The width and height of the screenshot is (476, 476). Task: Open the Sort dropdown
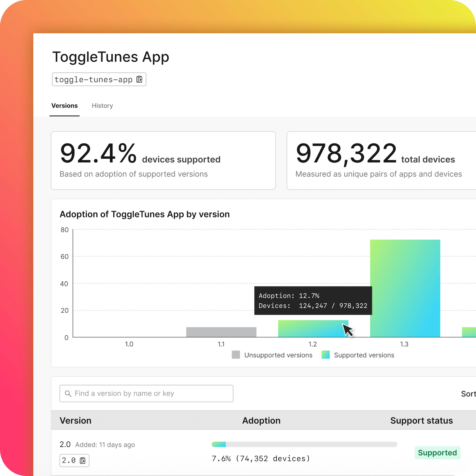point(468,394)
